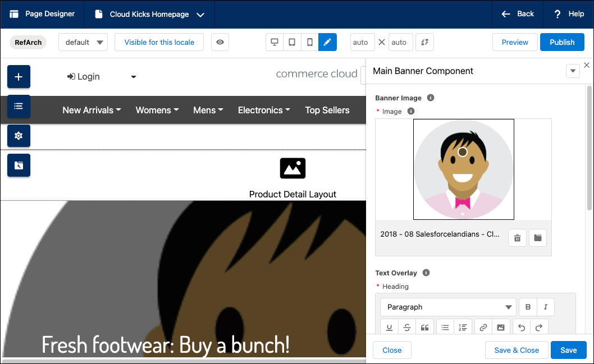Click the Fresh footwear banner heading text

pyautogui.click(x=166, y=344)
